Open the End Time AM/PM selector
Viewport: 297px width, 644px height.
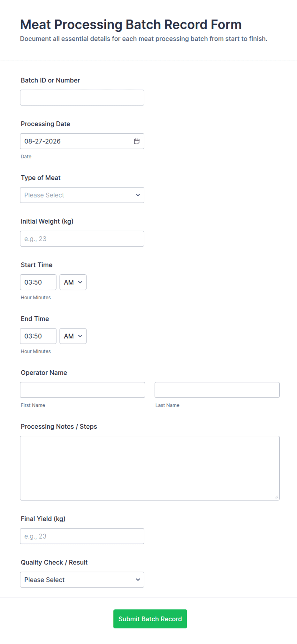point(73,336)
